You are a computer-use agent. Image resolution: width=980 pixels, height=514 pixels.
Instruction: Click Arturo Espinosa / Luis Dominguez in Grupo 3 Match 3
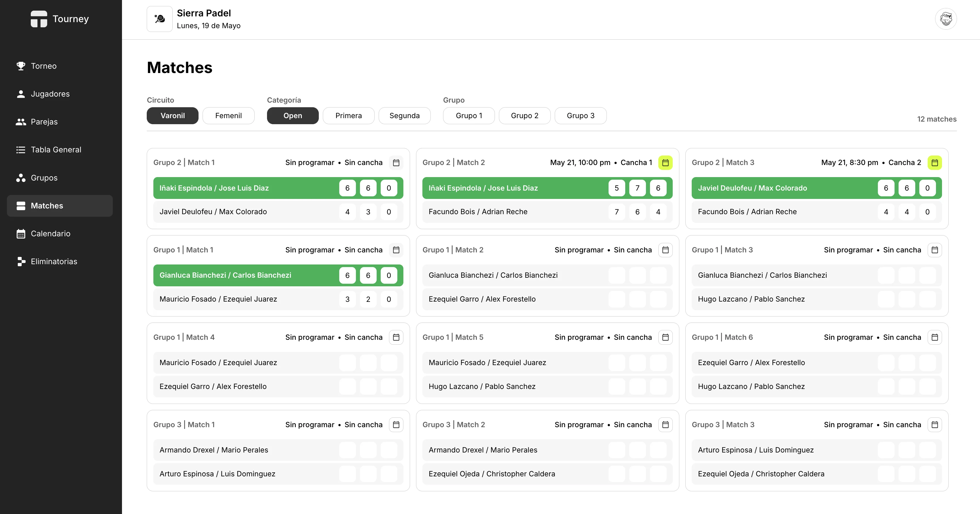[x=816, y=450]
